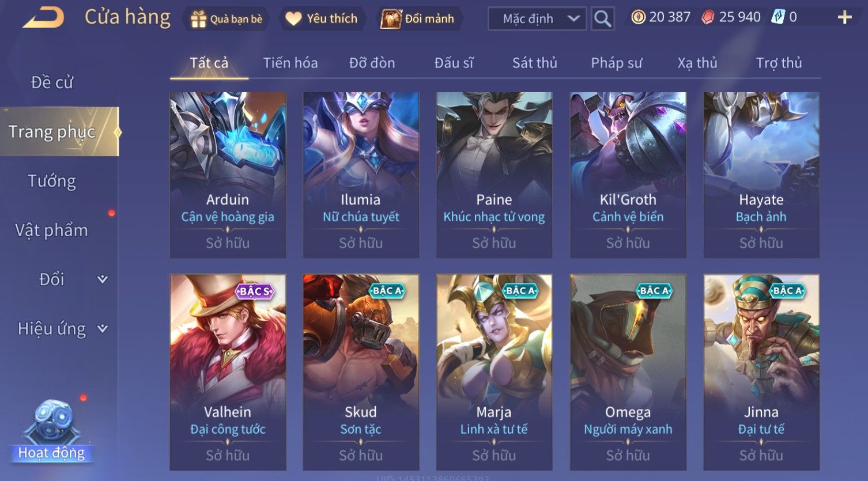Go to Vật phẩm sidebar section
868x481 pixels.
52,230
